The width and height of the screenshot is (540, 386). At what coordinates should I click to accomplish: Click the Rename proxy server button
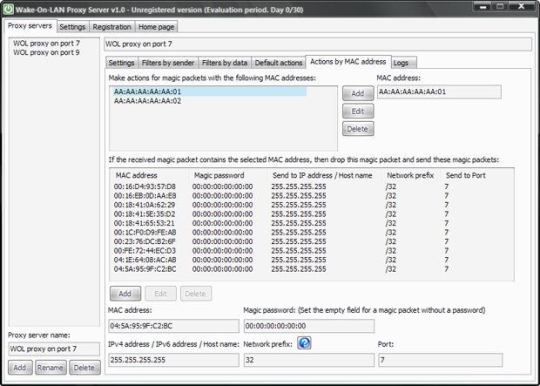tap(50, 368)
